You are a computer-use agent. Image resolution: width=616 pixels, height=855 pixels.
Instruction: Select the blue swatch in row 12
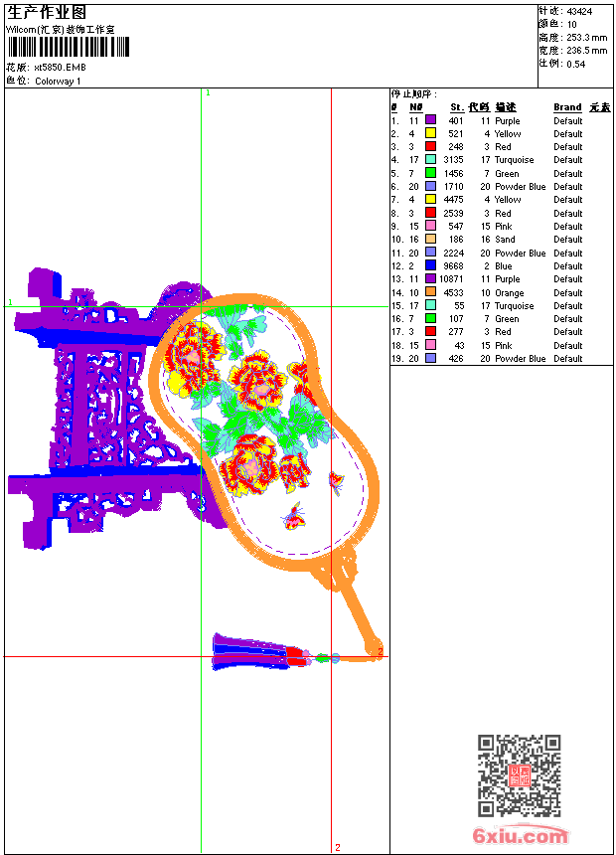[430, 265]
